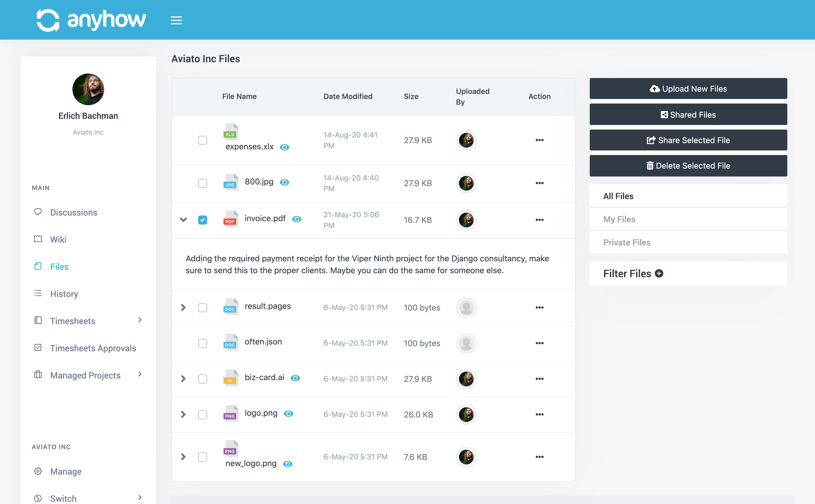
Task: Collapse the invoice.pdf comment section
Action: [x=183, y=220]
